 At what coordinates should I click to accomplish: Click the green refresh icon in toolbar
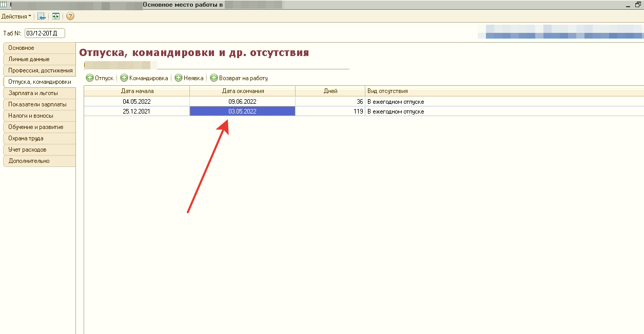56,16
